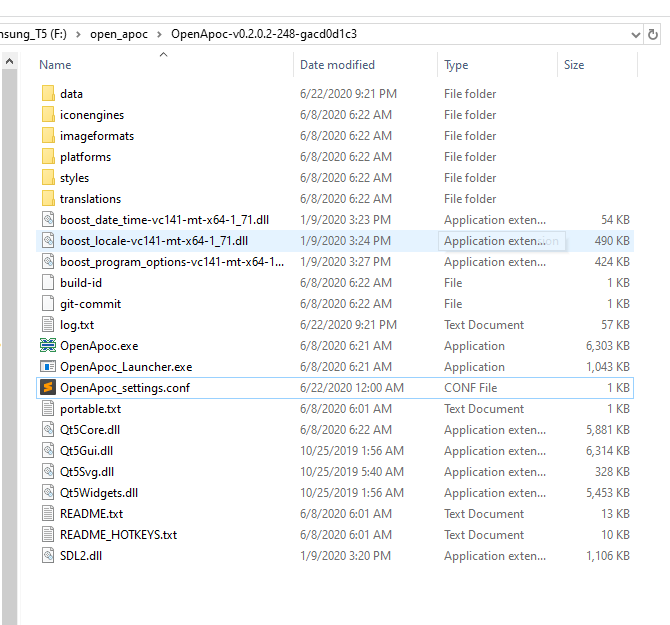
Task: Open the address bar history dropdown
Action: pos(635,35)
